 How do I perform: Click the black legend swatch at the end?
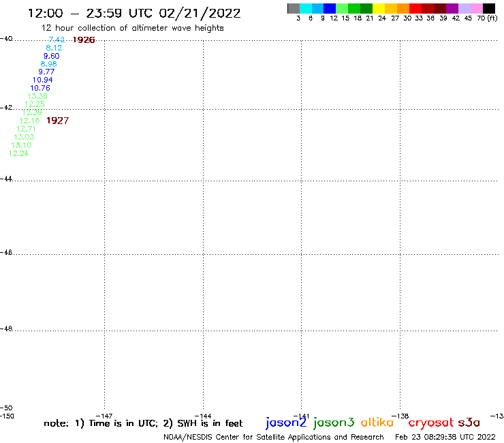(489, 8)
